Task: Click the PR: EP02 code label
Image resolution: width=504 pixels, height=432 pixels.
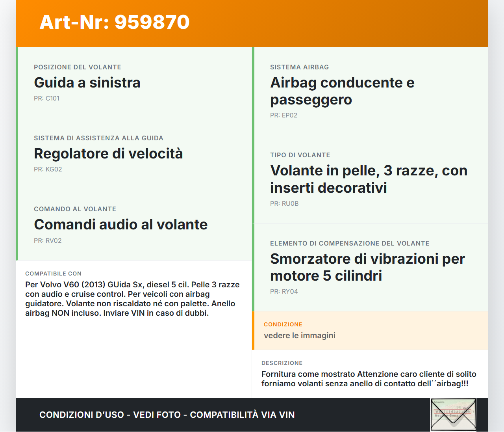Action: click(x=283, y=115)
